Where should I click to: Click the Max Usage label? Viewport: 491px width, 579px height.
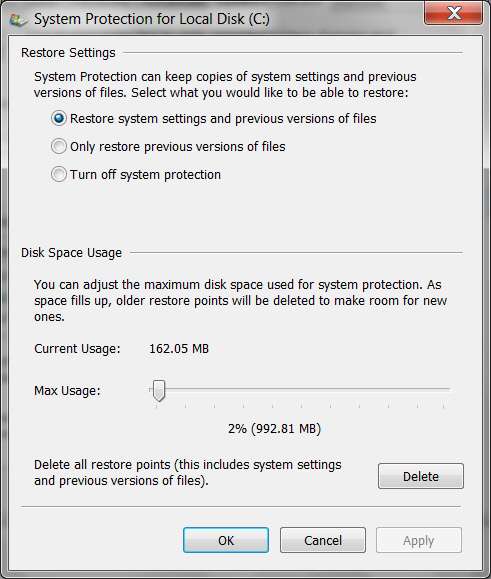coord(67,391)
